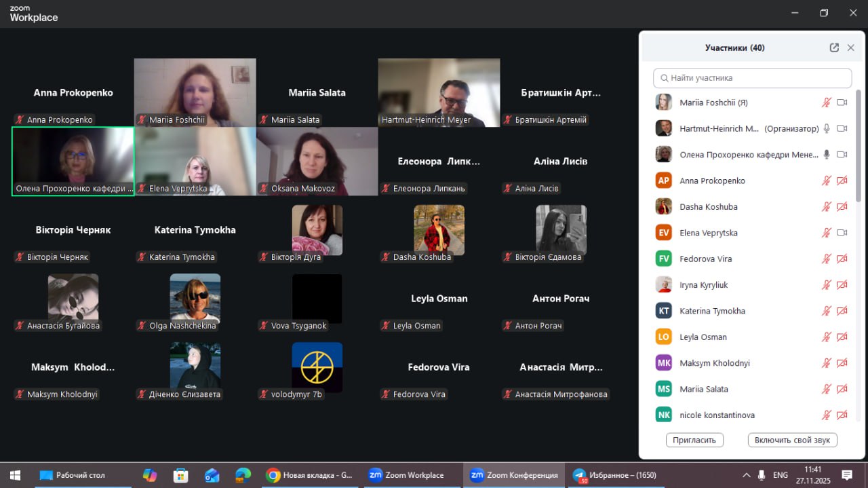868x488 pixels.
Task: Click Олена Прохоренко camera icon in list
Action: coord(842,155)
